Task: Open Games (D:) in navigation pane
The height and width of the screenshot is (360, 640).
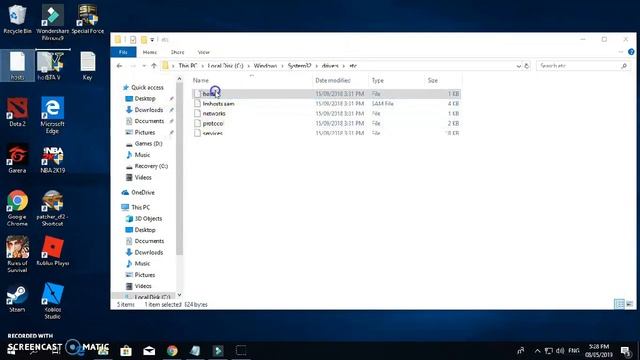Action: [x=149, y=144]
